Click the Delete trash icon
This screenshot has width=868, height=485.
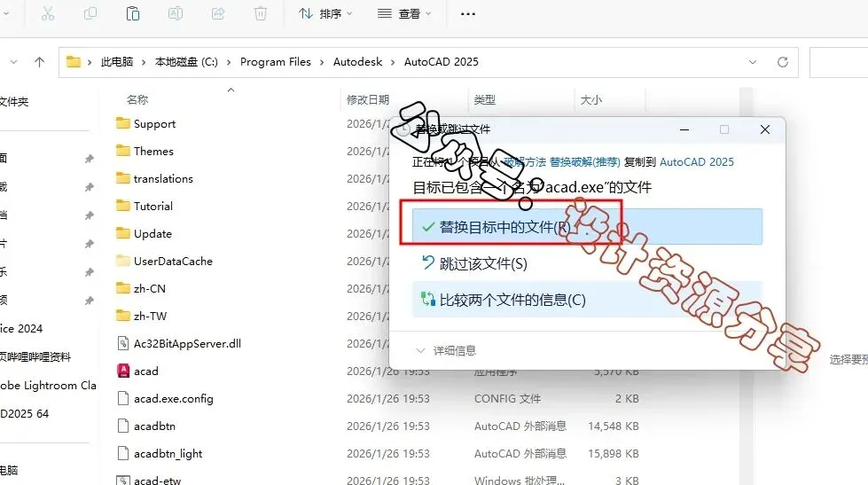click(260, 13)
